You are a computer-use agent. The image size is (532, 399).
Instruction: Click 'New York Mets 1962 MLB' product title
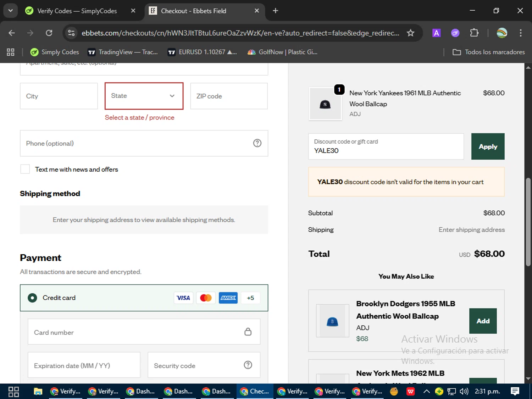[400, 373]
